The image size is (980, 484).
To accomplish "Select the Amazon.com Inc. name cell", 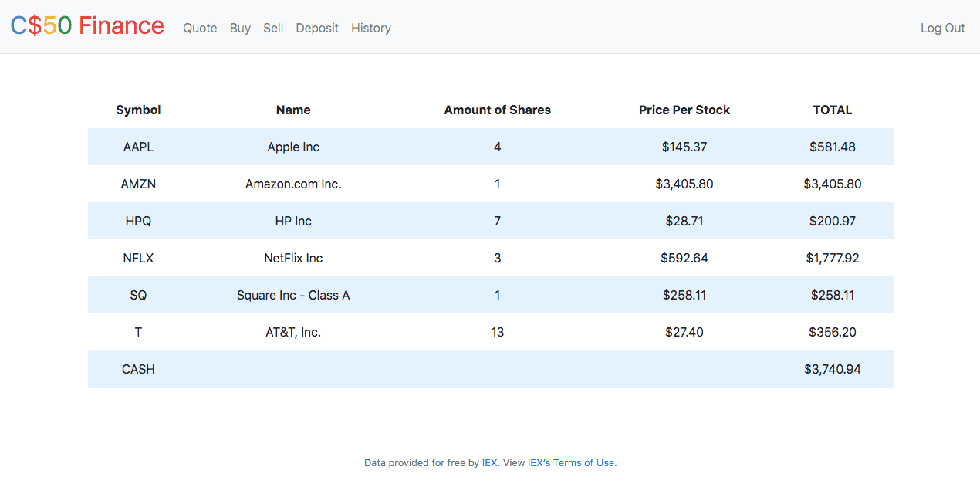I will (293, 184).
